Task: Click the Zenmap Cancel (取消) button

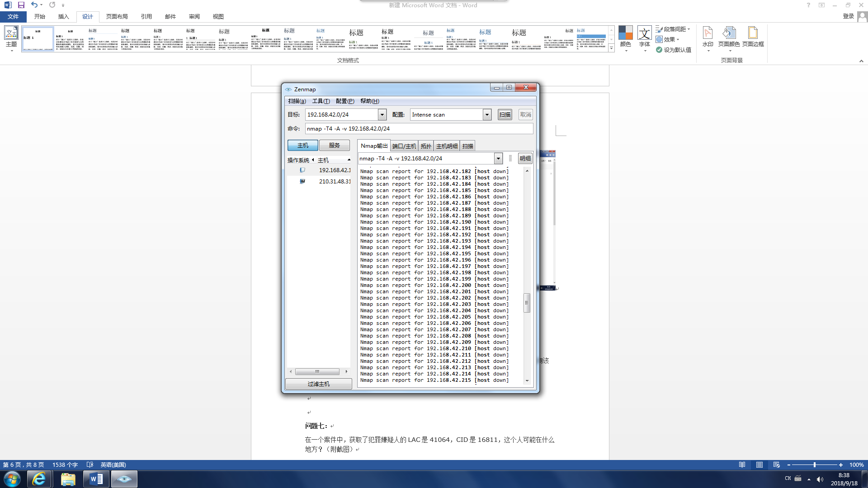Action: [525, 114]
